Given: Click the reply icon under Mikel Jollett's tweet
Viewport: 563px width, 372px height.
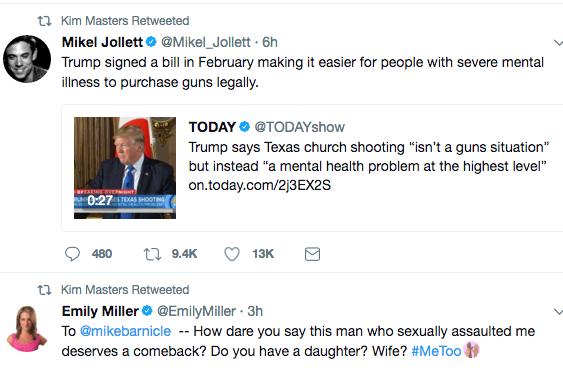Looking at the screenshot, I should (x=72, y=254).
